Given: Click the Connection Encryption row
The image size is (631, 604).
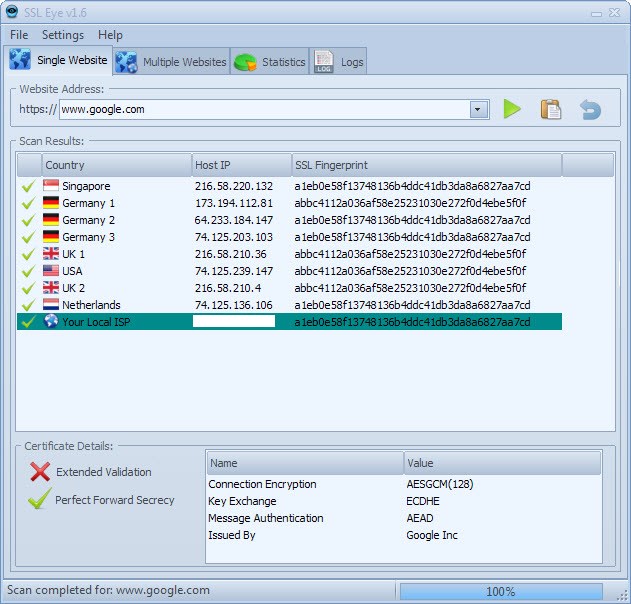Looking at the screenshot, I should (404, 484).
